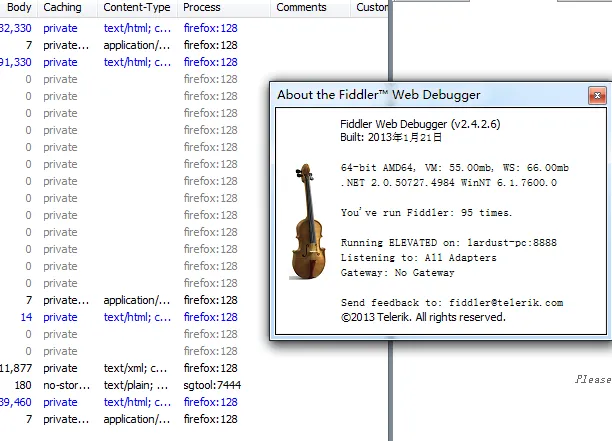Click 'You've run Fiddler: 95 times' text
Screen dimensions: 612x441
pyautogui.click(x=426, y=213)
